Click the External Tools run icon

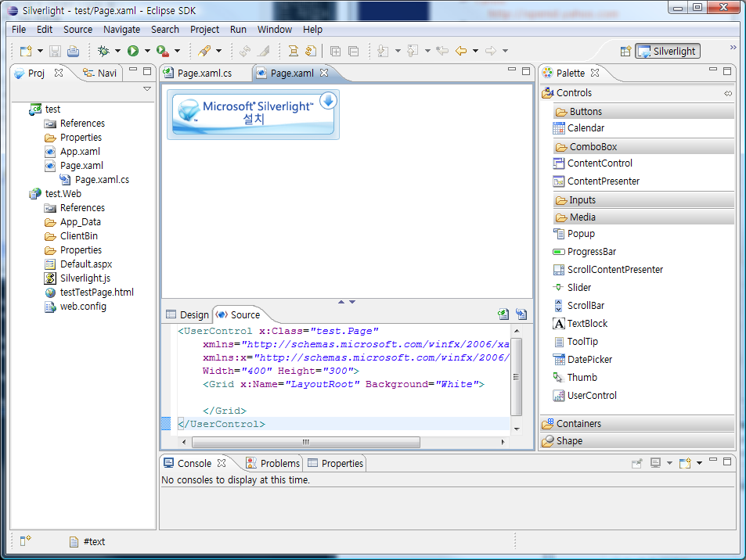(163, 51)
